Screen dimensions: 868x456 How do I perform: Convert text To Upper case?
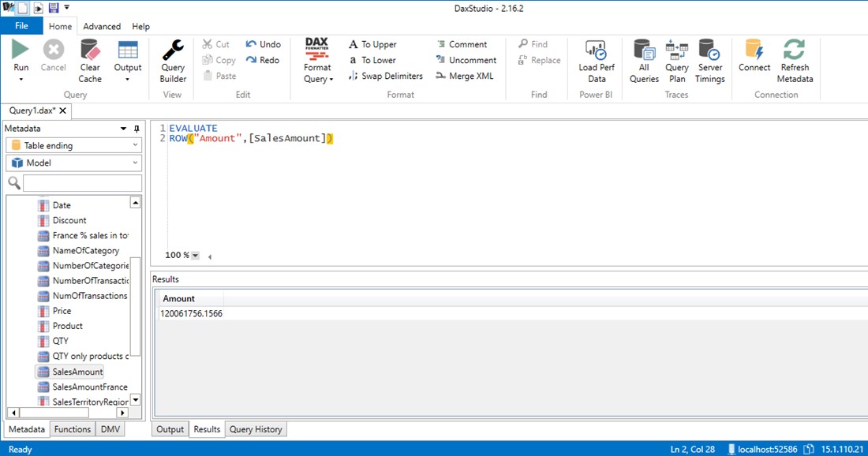pyautogui.click(x=372, y=44)
